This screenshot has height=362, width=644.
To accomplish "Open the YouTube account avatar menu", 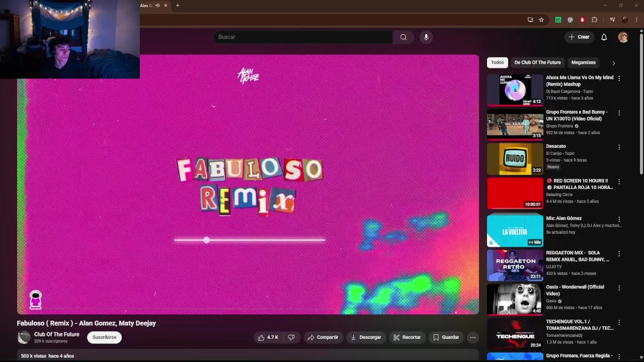I will pyautogui.click(x=623, y=37).
